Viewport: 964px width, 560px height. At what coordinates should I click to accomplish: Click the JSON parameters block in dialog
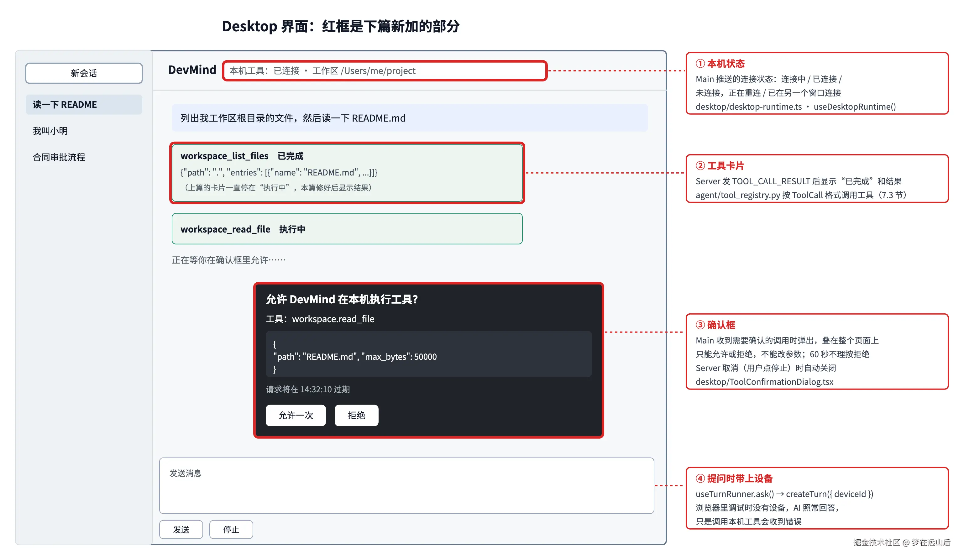pyautogui.click(x=428, y=354)
